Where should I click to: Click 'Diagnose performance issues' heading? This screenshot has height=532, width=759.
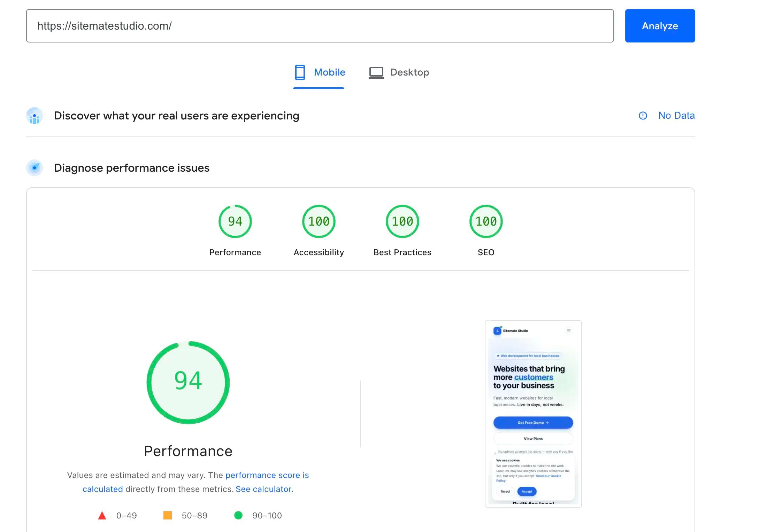132,168
